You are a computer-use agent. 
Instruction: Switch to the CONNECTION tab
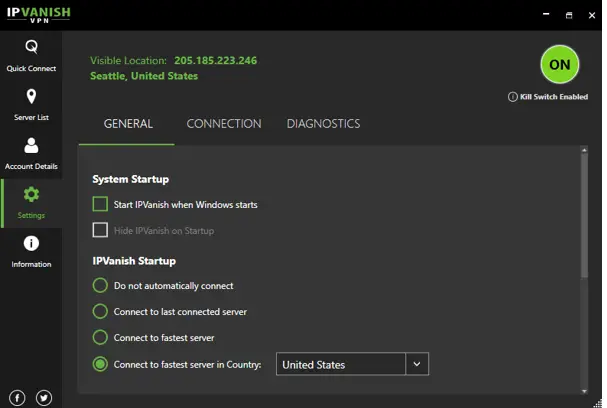click(x=224, y=124)
